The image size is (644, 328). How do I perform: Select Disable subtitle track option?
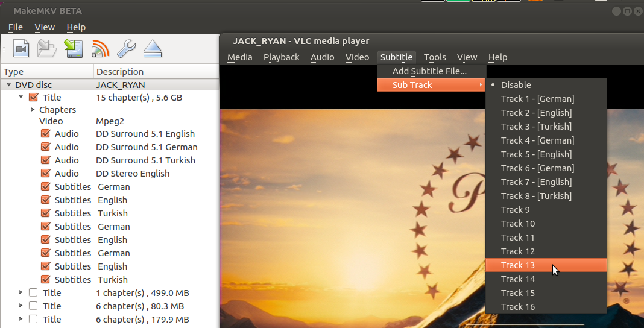point(546,85)
